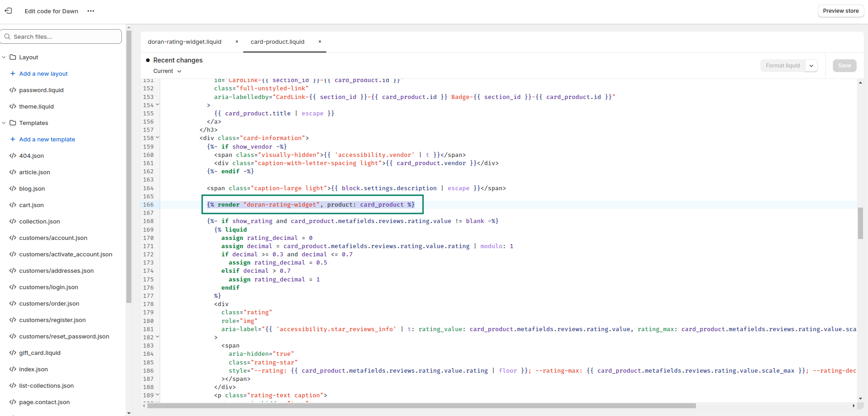Click the code file icon beside gift_card.liquid
The height and width of the screenshot is (416, 868).
coord(13,353)
